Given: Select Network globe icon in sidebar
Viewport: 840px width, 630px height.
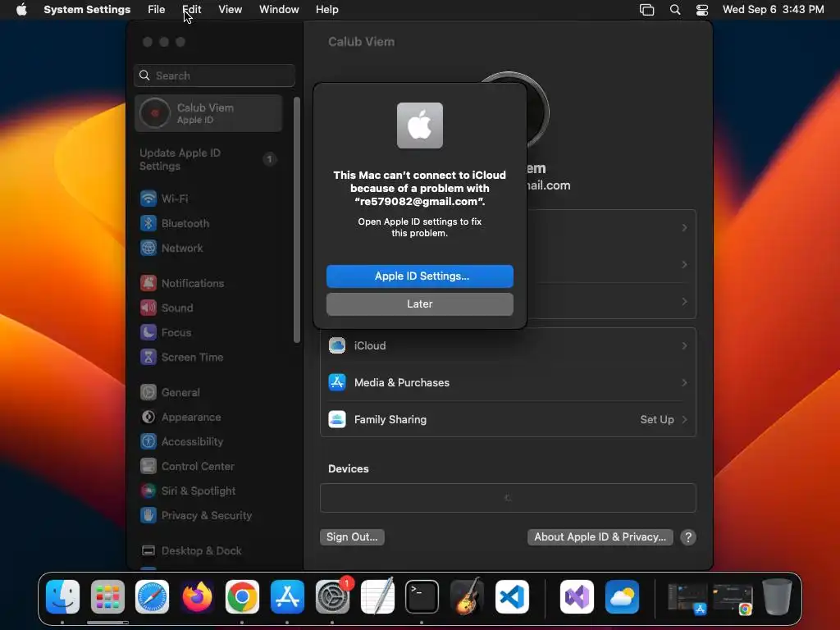Looking at the screenshot, I should [x=148, y=248].
